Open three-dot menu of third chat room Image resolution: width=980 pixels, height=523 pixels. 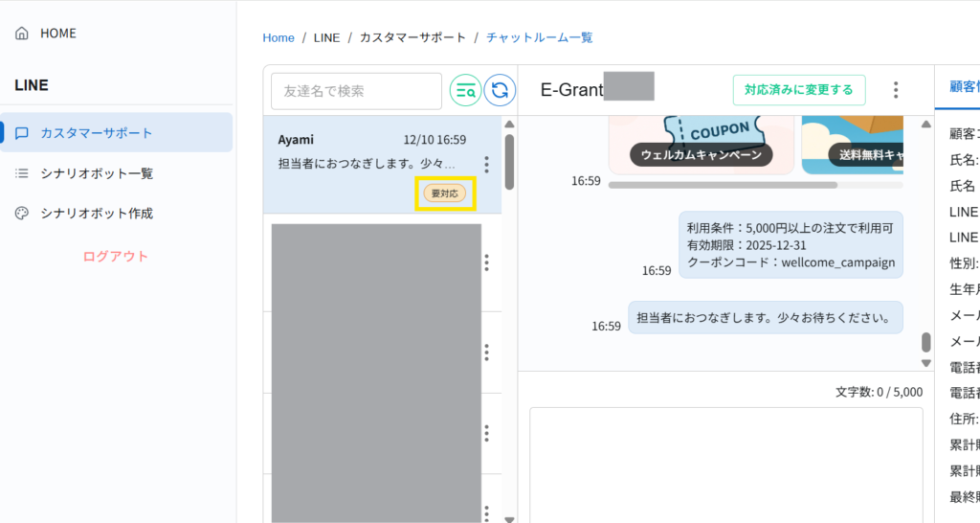click(x=486, y=352)
